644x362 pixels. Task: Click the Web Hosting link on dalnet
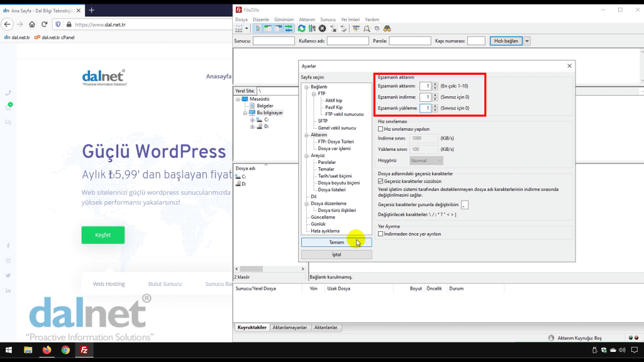tap(109, 283)
